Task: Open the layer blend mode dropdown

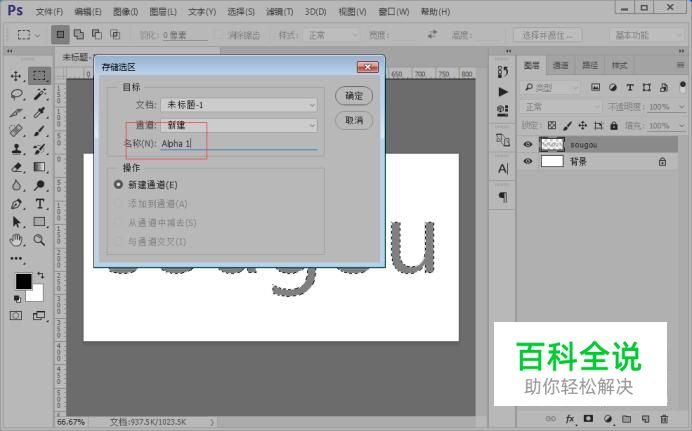Action: point(561,107)
